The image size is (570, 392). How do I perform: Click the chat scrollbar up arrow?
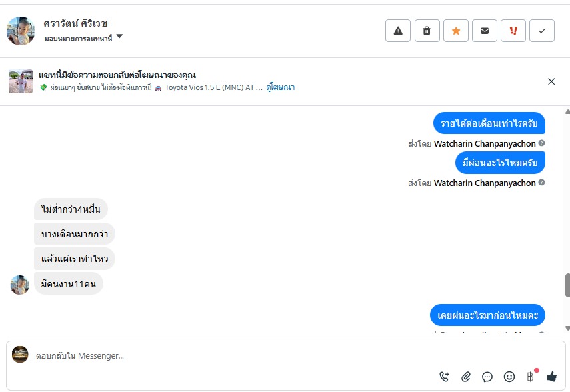point(567,111)
